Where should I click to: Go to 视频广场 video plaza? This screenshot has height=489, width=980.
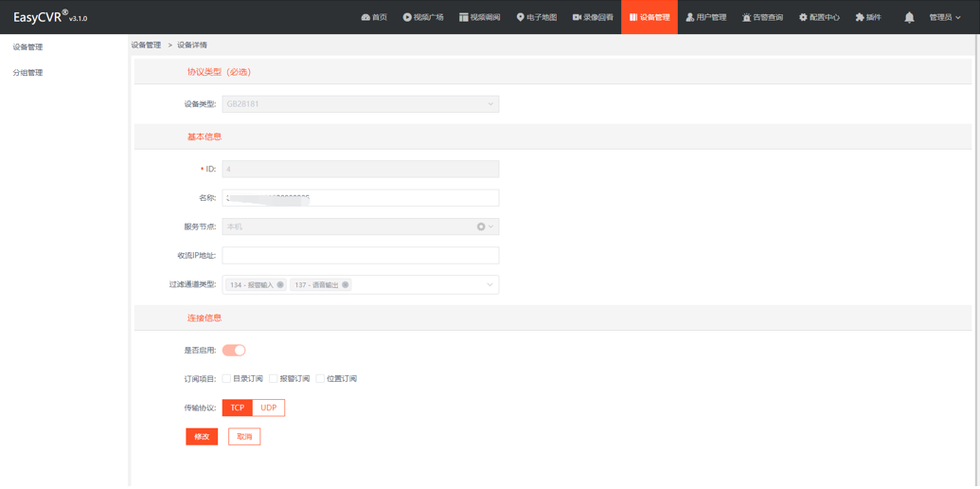click(x=423, y=17)
